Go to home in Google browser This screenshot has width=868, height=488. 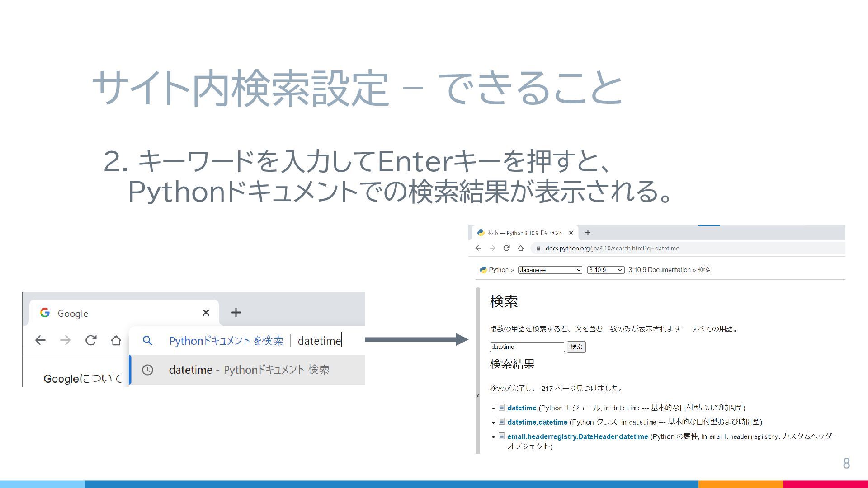point(116,340)
